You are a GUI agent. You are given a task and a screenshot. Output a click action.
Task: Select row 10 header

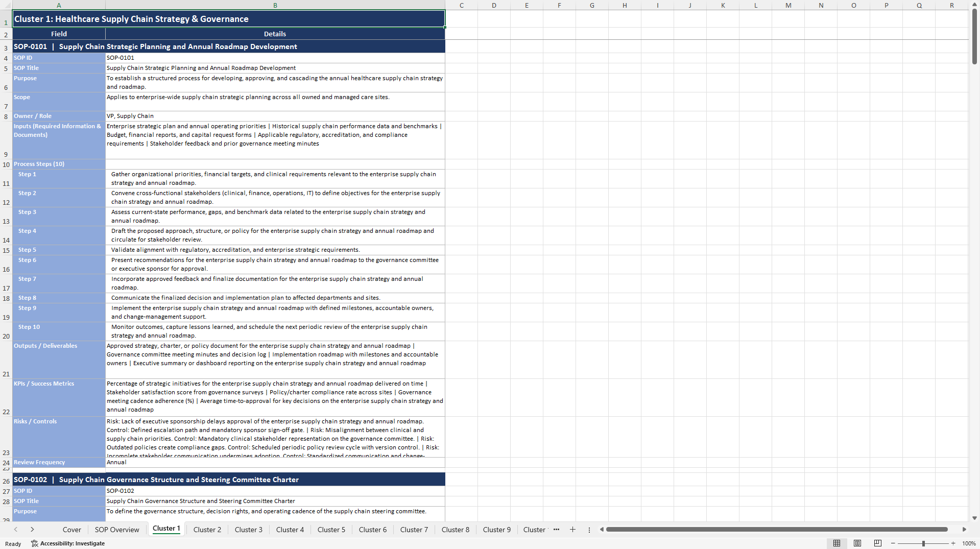coord(6,164)
